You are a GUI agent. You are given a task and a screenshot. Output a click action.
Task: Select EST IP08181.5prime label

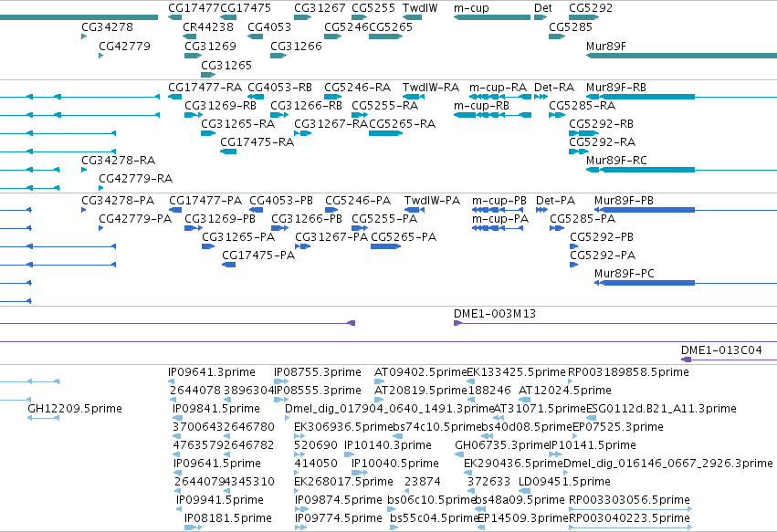pos(228,518)
